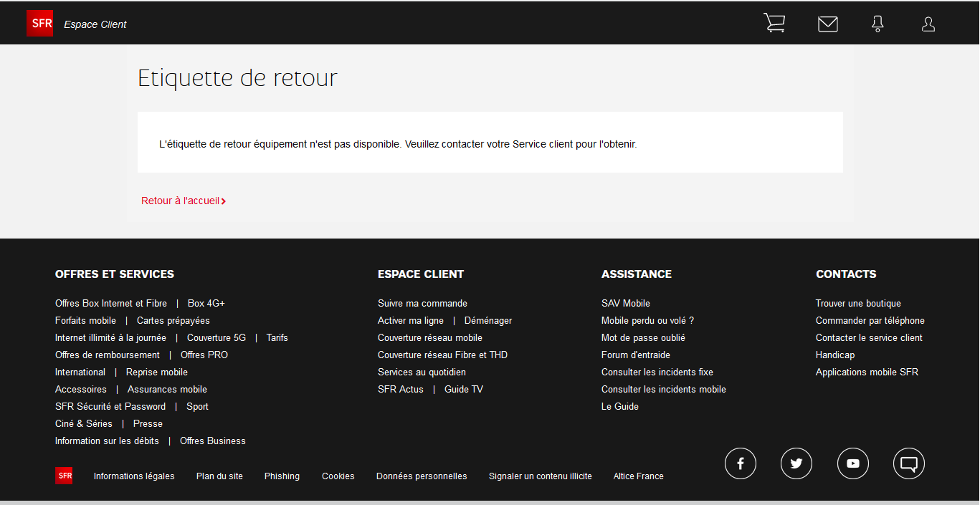Open the shopping cart icon

(x=774, y=24)
